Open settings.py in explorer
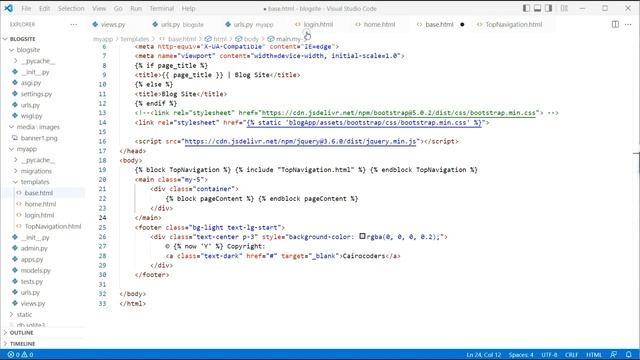This screenshot has width=640, height=360. 36,94
